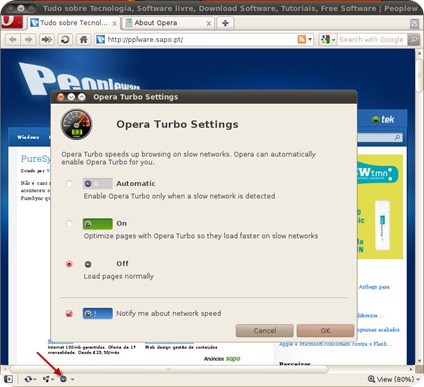Open the address bar dropdown arrow
Screen dimensions: 424x387
click(310, 39)
